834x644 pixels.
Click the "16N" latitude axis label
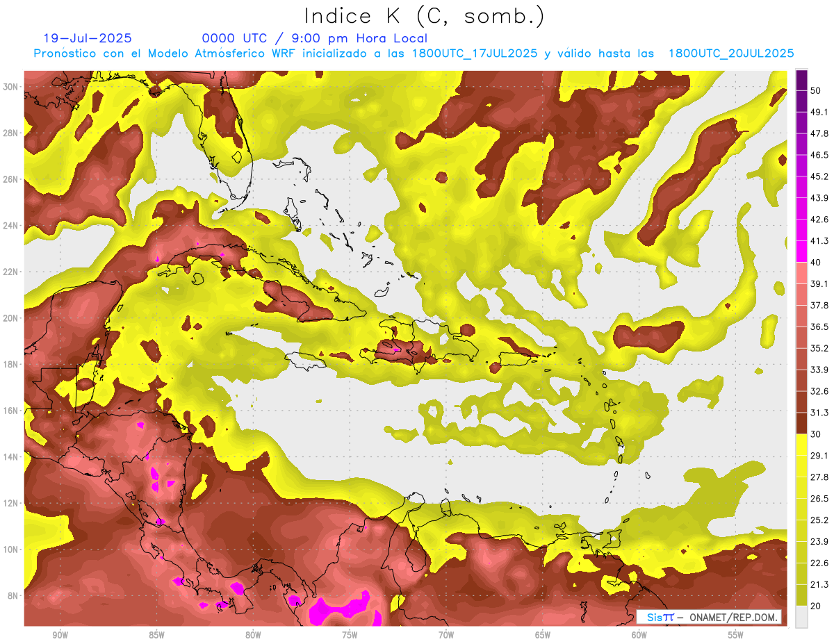[x=10, y=411]
